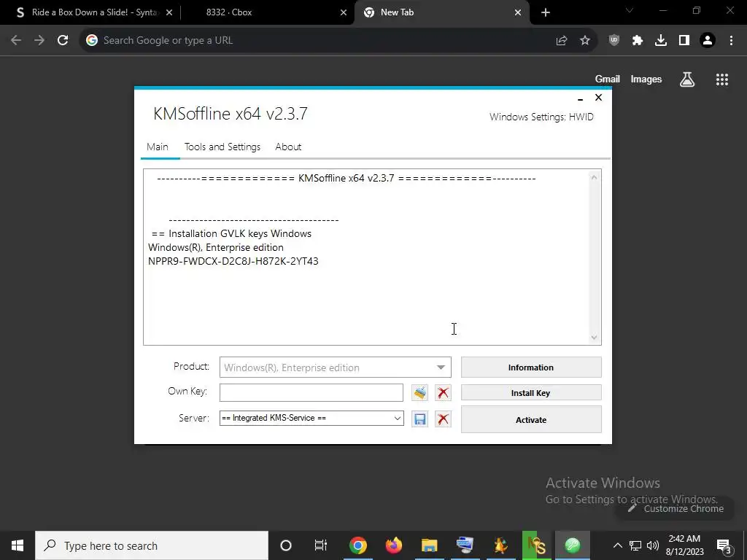Open Task View on the taskbar
This screenshot has height=560, width=747.
321,545
